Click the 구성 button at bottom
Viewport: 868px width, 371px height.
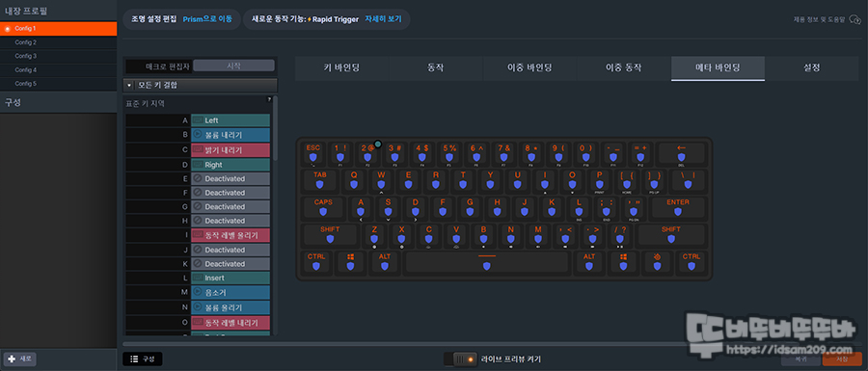click(x=143, y=358)
